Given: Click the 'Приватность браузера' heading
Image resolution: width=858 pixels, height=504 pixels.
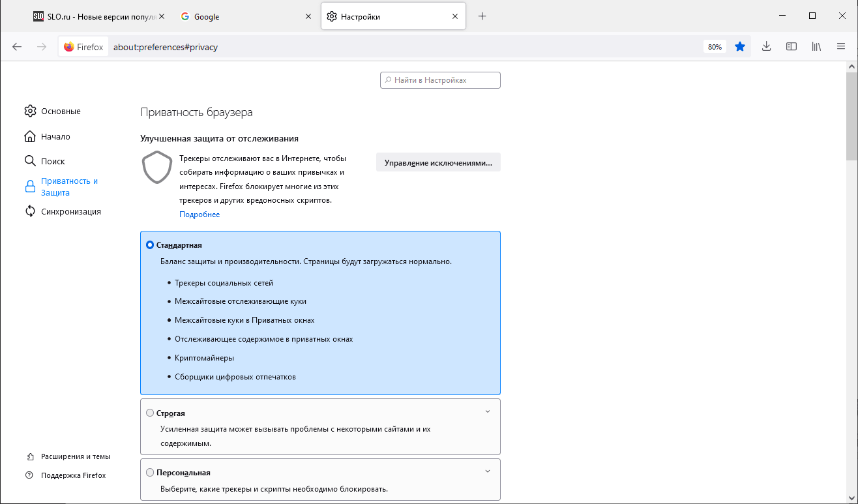Looking at the screenshot, I should coord(196,112).
